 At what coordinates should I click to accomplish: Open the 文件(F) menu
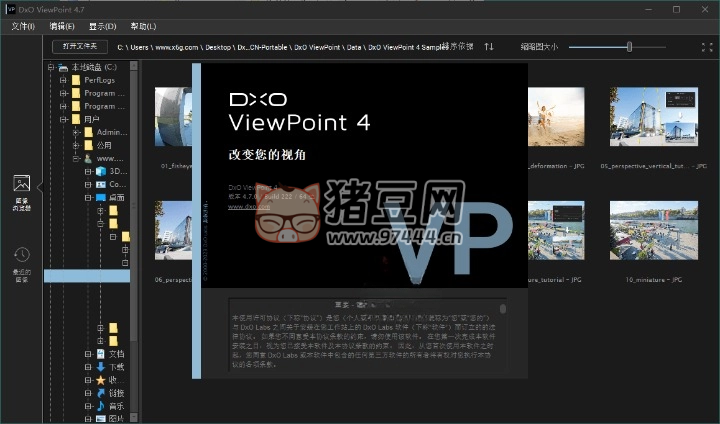tap(23, 26)
